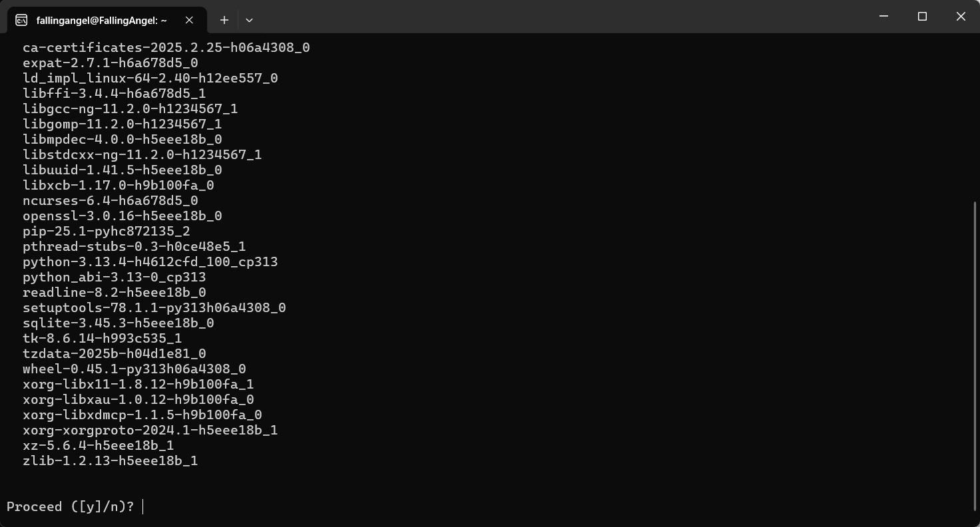Screen dimensions: 980x527
Task: Minimize the terminal window
Action: pyautogui.click(x=883, y=16)
